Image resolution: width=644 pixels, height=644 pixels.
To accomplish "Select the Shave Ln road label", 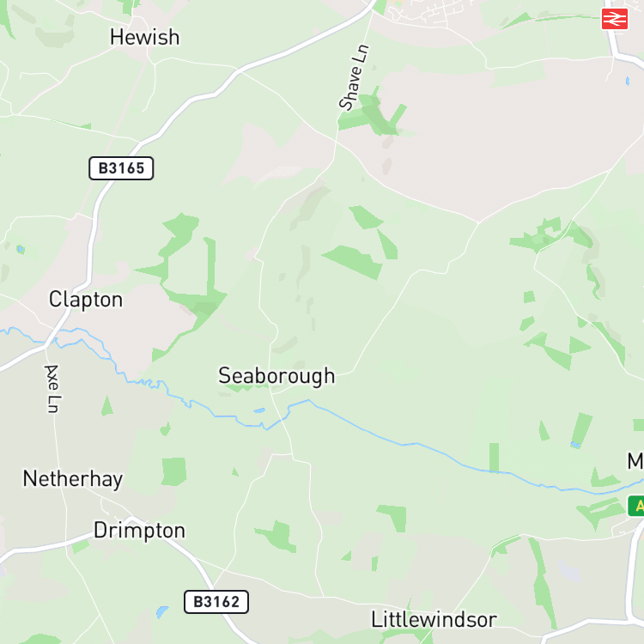I will (x=354, y=77).
